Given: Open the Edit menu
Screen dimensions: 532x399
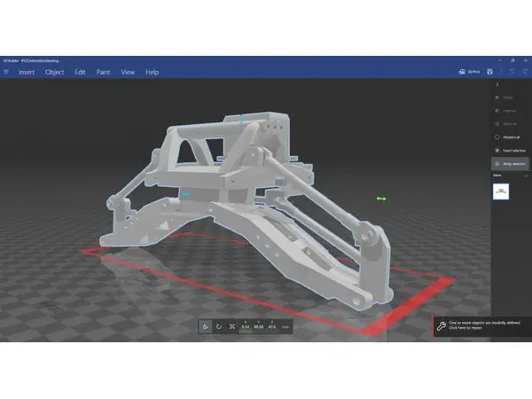Looking at the screenshot, I should click(x=80, y=72).
